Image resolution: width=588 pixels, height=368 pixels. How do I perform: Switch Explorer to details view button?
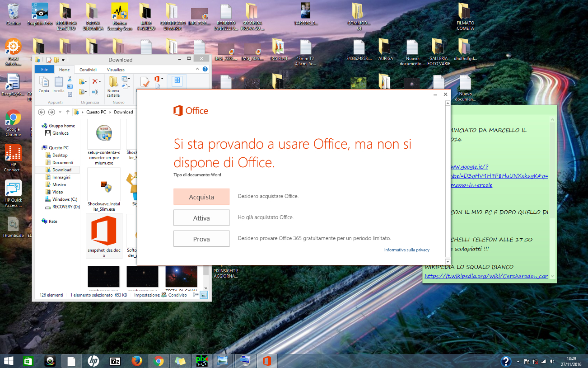tap(196, 295)
